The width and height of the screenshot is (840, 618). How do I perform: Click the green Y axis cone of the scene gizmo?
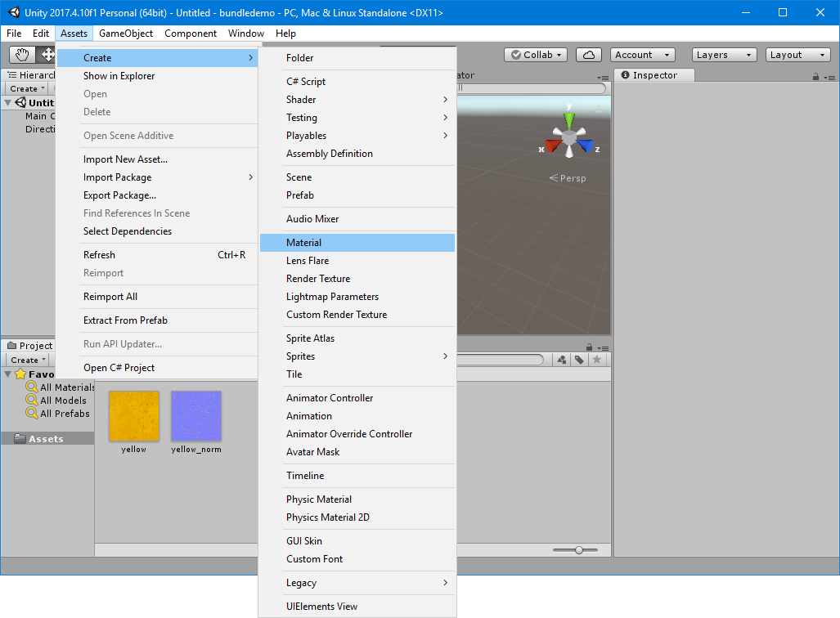pyautogui.click(x=569, y=119)
